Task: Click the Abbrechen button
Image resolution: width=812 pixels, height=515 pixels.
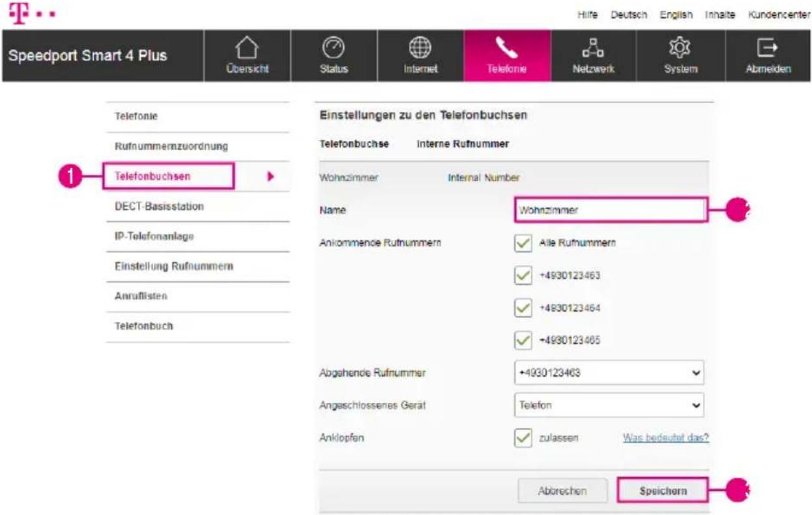Action: (x=562, y=491)
